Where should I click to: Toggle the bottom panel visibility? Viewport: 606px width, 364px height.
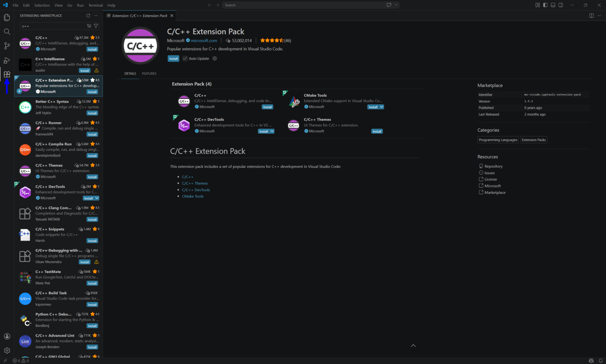coord(553,5)
